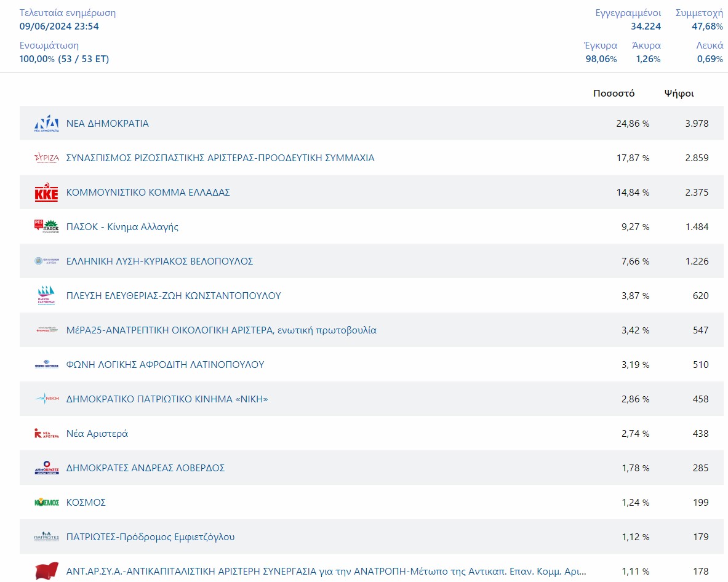Viewport: 728px width, 582px height.
Task: Click the Άκυρα 1,26% figure
Action: click(648, 59)
